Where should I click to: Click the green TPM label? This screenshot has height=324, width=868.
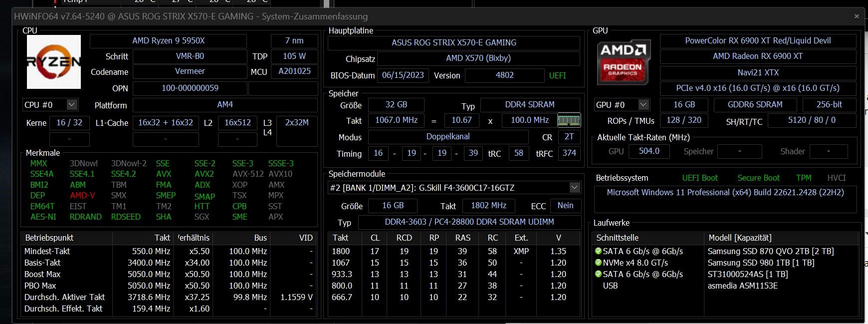tap(804, 178)
